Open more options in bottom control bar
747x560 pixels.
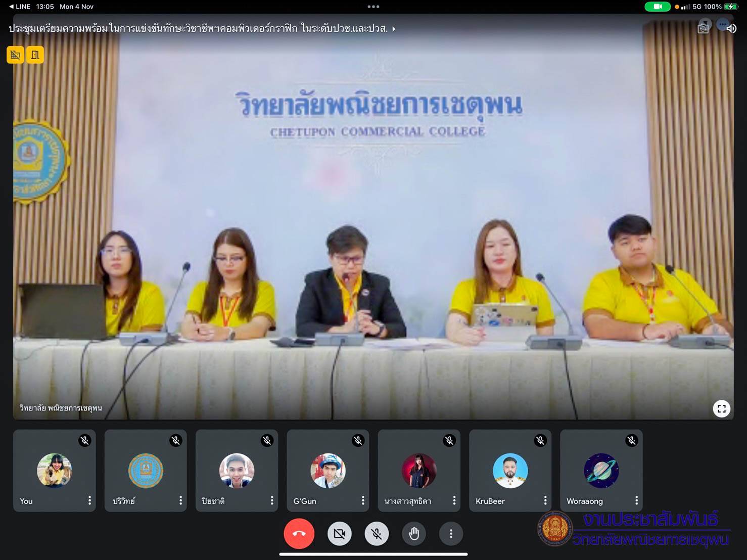click(x=451, y=534)
